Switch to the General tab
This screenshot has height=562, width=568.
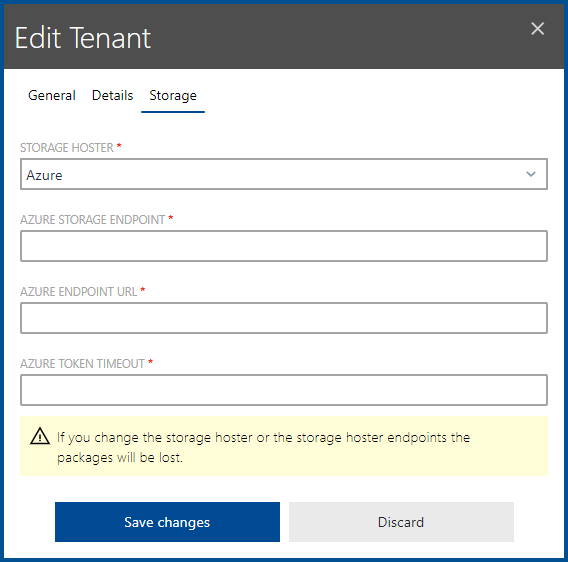tap(52, 96)
